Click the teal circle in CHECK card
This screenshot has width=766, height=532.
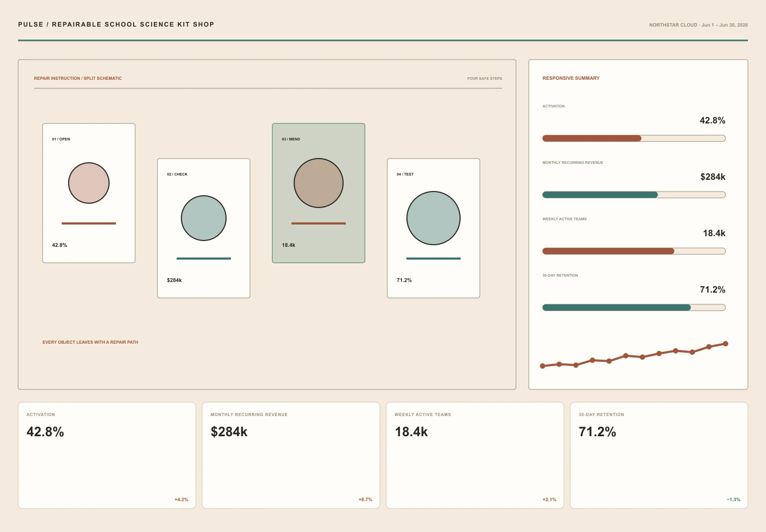(204, 218)
